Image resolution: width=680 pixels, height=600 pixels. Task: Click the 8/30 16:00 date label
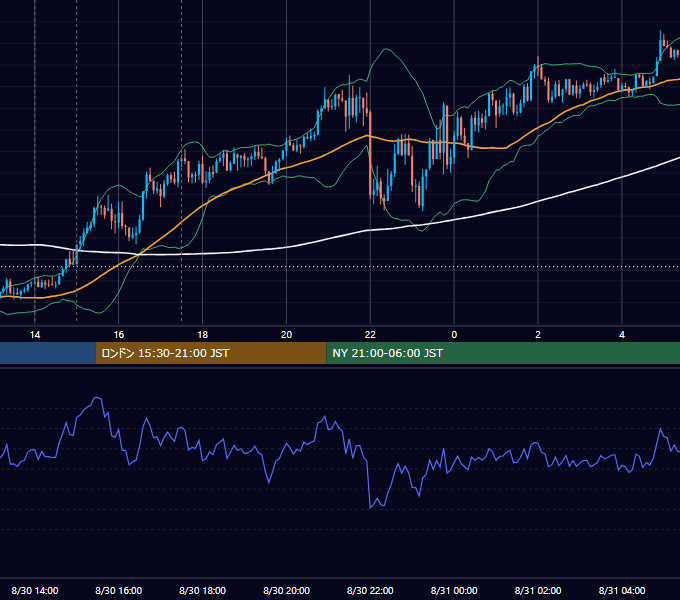118,590
